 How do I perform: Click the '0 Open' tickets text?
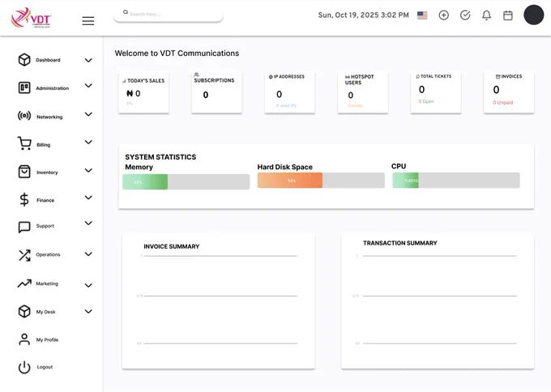[x=426, y=101]
